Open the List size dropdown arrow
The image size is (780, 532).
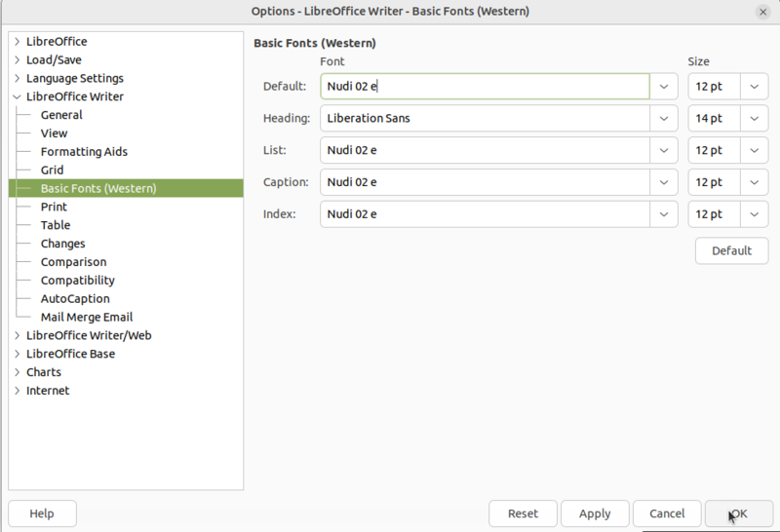pos(754,150)
